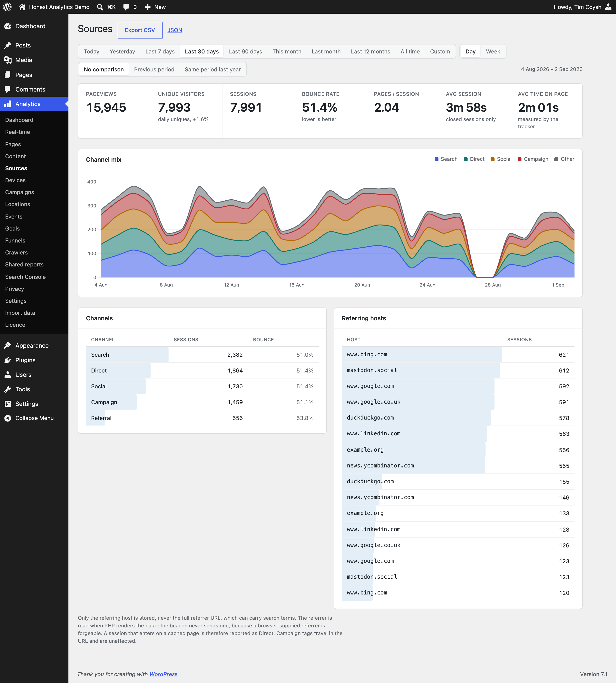Click the Appearance paintbrush icon
The width and height of the screenshot is (616, 683).
(8, 346)
